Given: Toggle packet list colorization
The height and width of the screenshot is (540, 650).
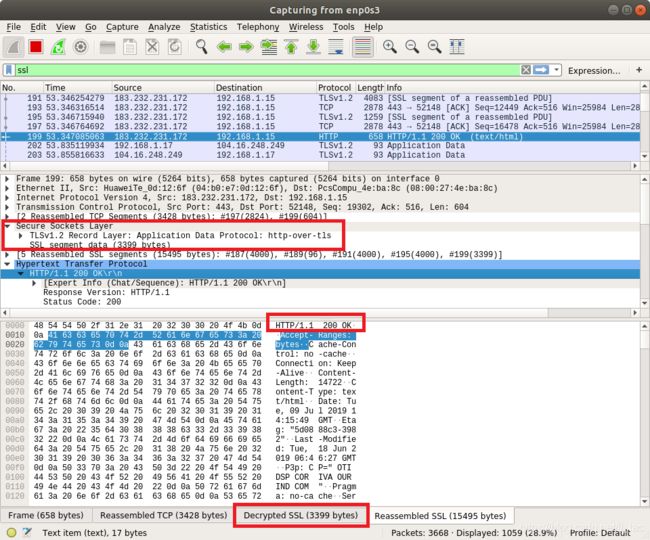Looking at the screenshot, I should [362, 47].
